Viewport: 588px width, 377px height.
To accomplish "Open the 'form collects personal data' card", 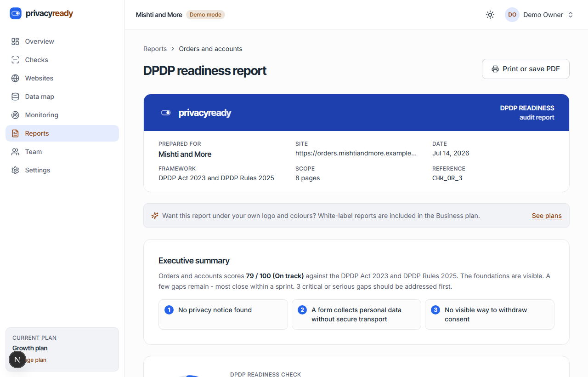I will (356, 314).
